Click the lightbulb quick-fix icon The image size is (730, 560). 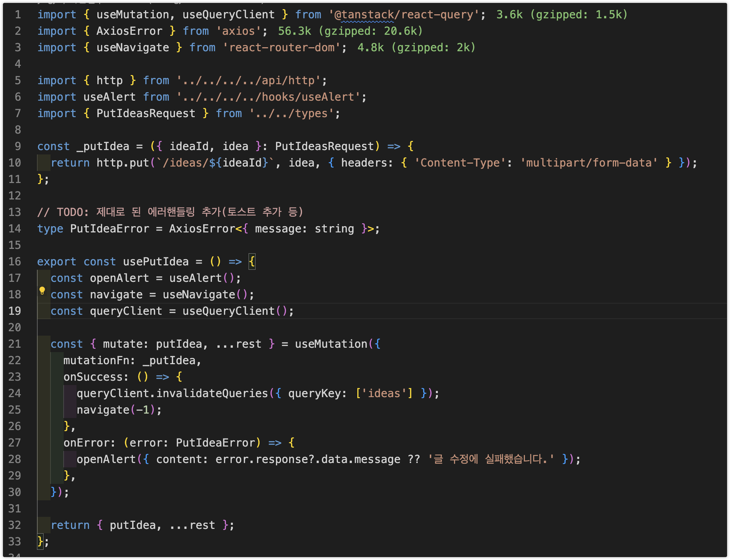coord(42,291)
